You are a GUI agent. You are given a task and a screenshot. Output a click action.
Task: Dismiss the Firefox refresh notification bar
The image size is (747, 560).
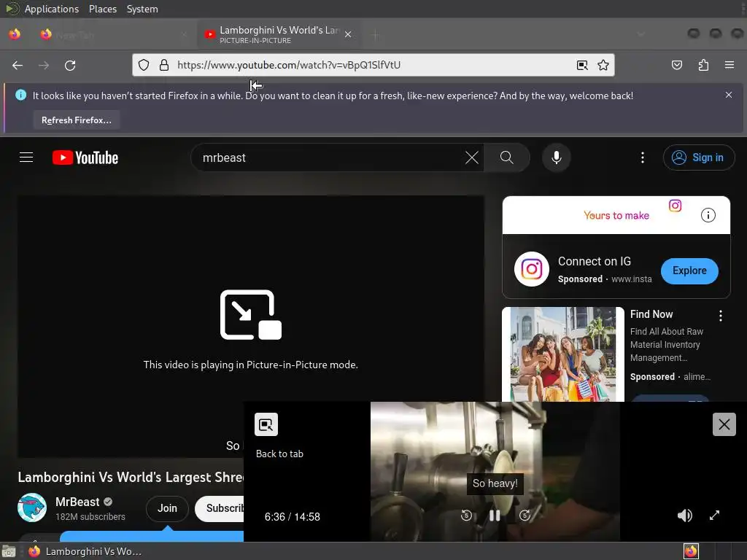(729, 95)
